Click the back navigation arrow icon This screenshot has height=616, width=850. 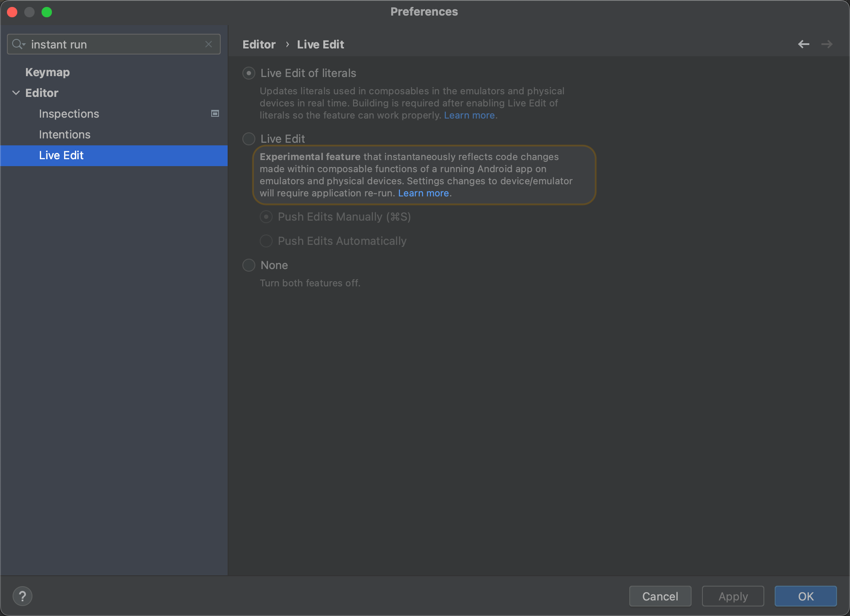coord(803,44)
